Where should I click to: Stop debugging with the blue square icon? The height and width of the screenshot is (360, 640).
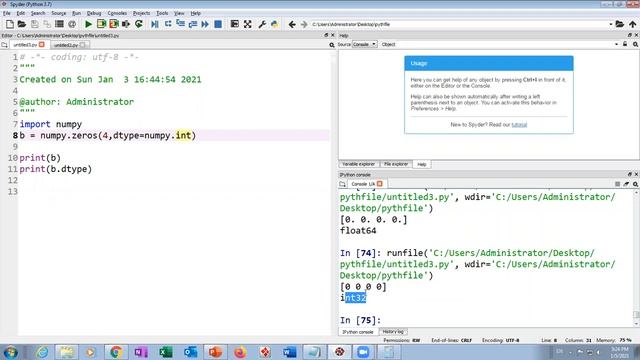(x=218, y=24)
